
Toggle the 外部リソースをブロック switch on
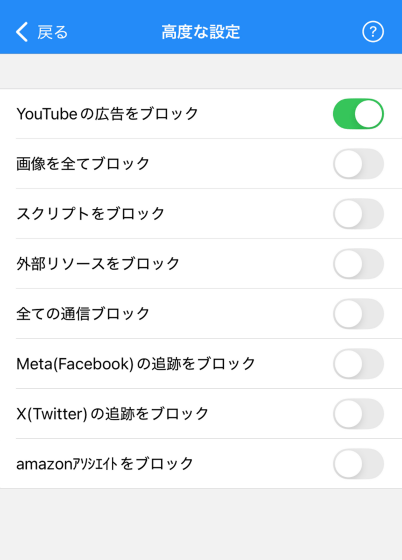click(x=358, y=264)
